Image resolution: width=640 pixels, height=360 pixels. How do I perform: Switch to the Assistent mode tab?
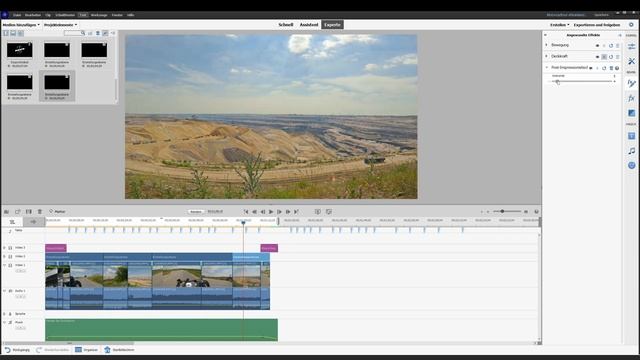tap(309, 25)
